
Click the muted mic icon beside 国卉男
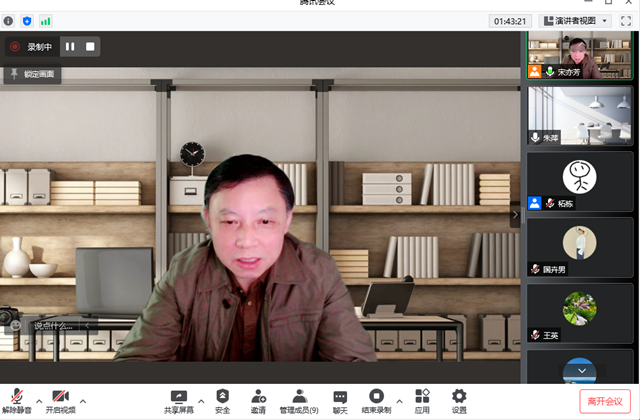pos(535,269)
